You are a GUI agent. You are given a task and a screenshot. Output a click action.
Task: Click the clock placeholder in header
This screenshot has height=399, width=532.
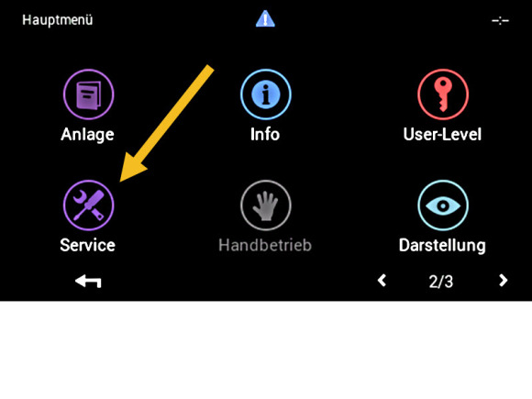point(501,21)
